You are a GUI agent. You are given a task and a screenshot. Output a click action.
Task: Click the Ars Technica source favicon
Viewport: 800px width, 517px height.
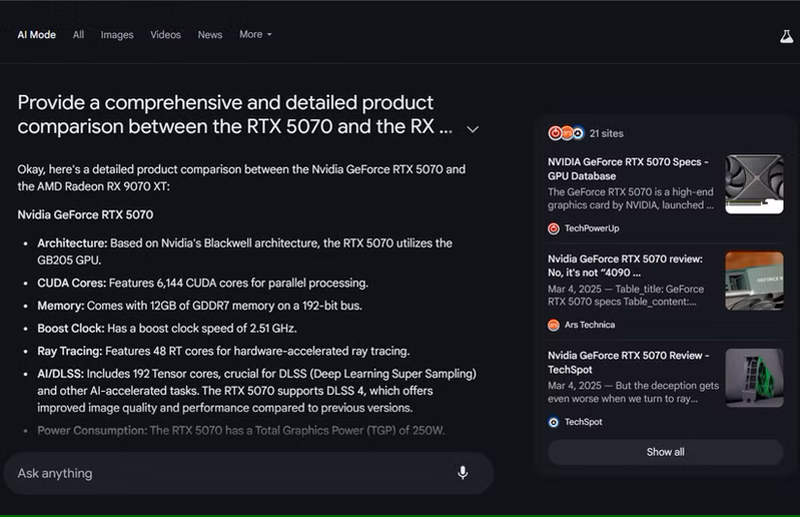(554, 325)
